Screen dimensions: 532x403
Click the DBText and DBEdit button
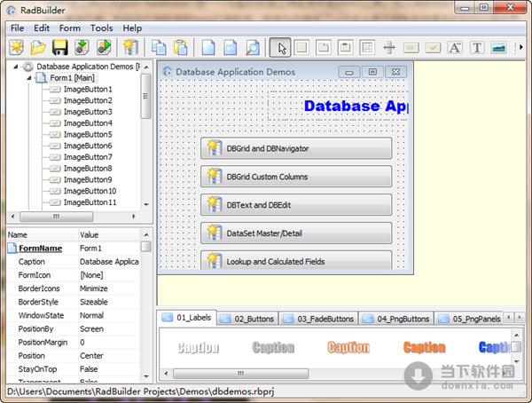tap(296, 204)
